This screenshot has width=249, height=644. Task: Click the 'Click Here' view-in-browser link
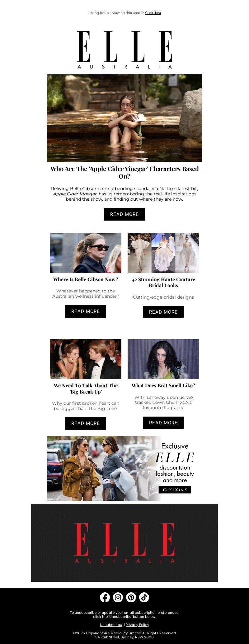[153, 13]
